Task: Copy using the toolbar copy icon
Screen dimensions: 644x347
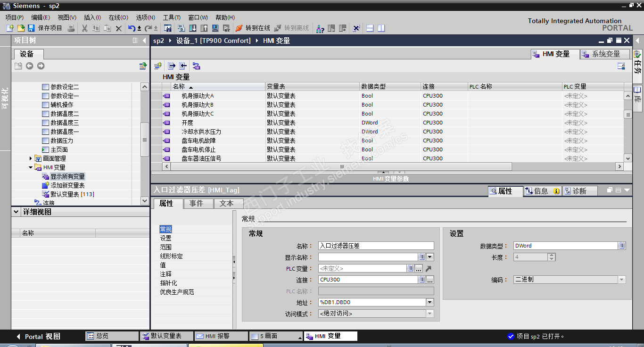Action: tap(96, 28)
